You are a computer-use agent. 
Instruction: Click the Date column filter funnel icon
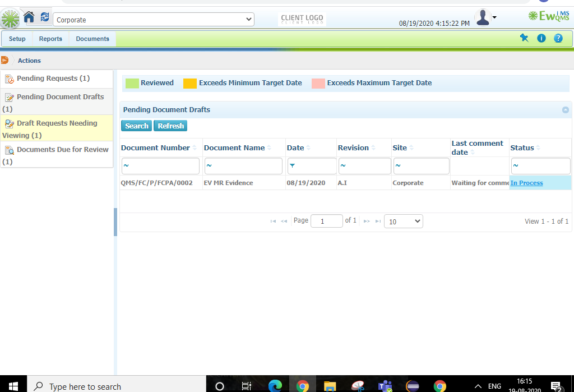(292, 165)
